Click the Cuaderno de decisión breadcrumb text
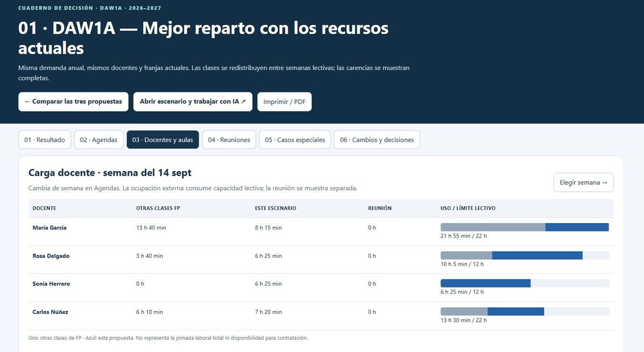The height and width of the screenshot is (352, 644). coord(90,8)
